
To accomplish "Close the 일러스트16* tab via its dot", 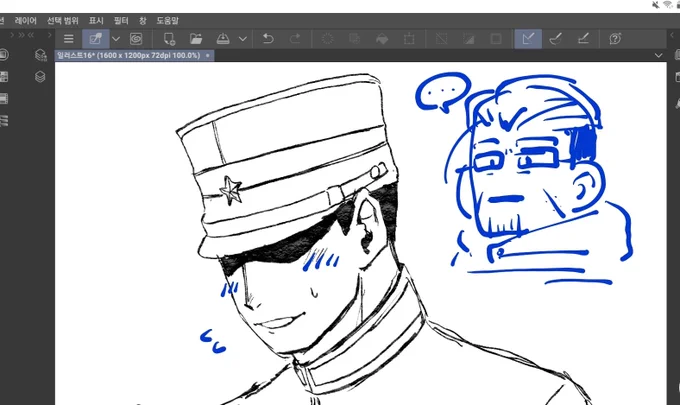I will coord(208,56).
